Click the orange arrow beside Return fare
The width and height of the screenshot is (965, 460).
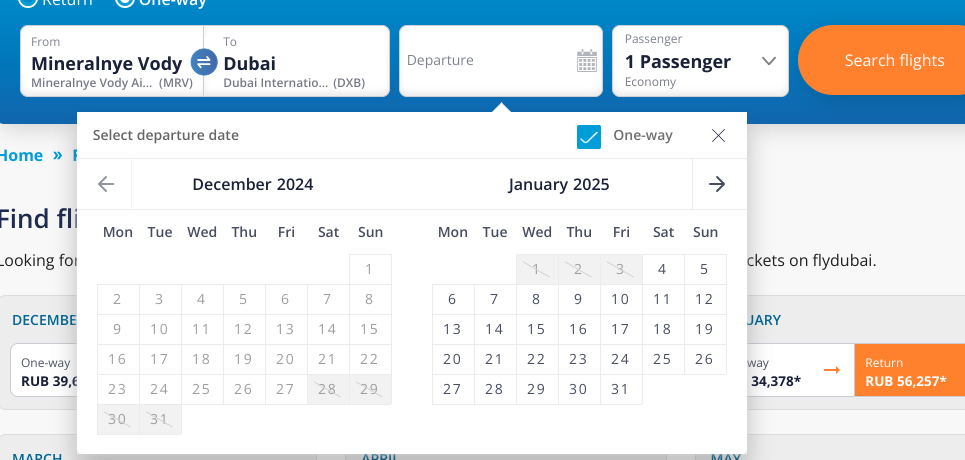832,369
